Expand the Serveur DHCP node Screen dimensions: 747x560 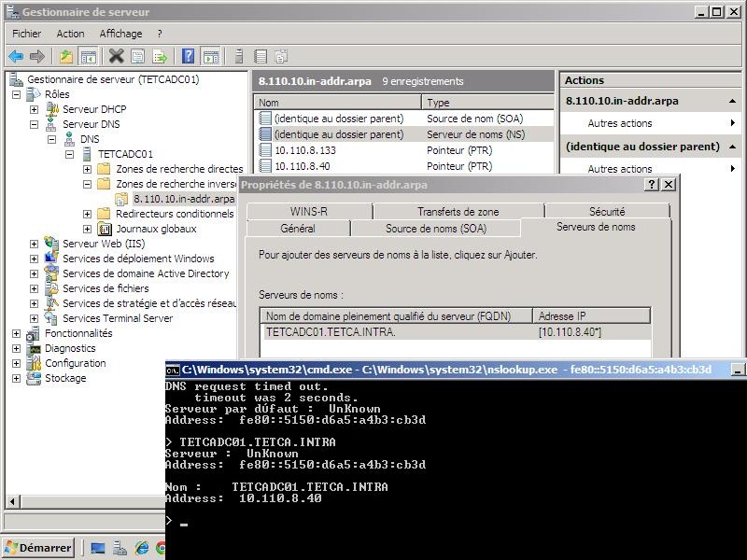34,109
